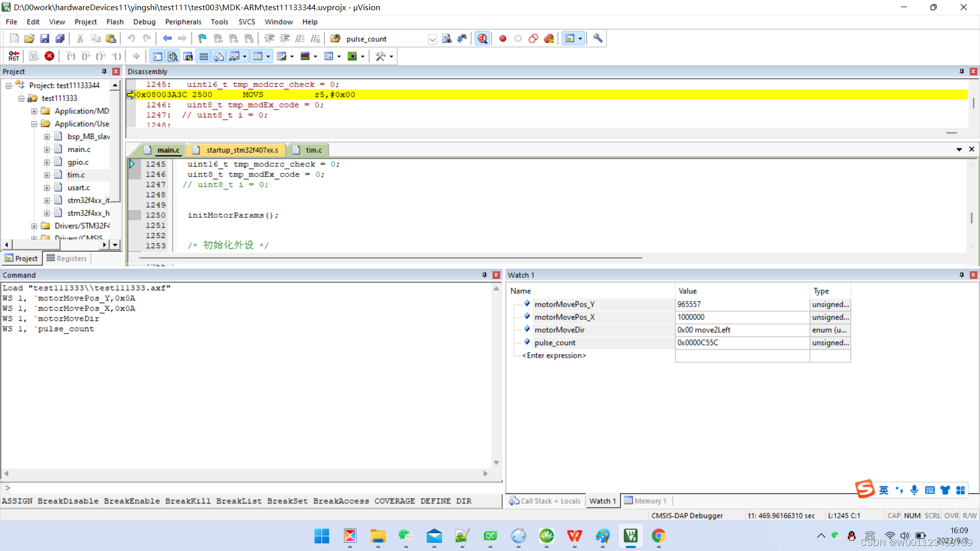
Task: Collapse the test111333 project tree node
Action: tap(21, 98)
